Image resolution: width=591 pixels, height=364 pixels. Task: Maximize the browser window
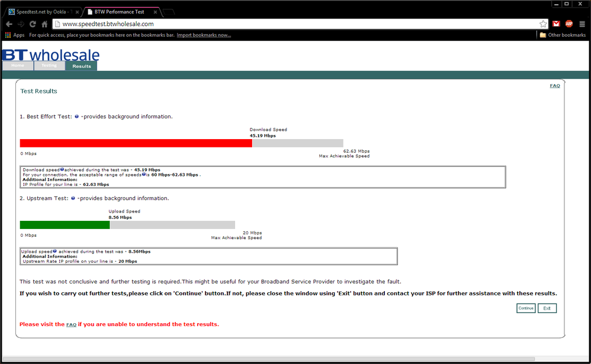tap(567, 4)
